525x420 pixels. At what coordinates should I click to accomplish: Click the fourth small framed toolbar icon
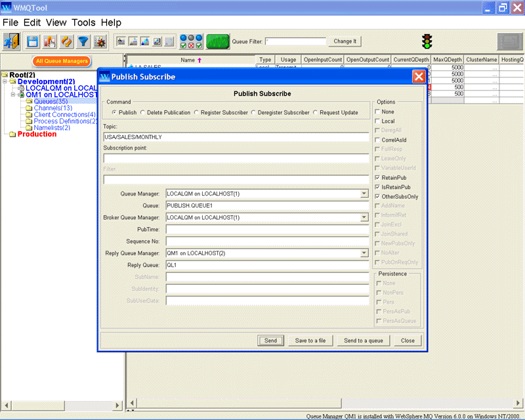pos(157,41)
